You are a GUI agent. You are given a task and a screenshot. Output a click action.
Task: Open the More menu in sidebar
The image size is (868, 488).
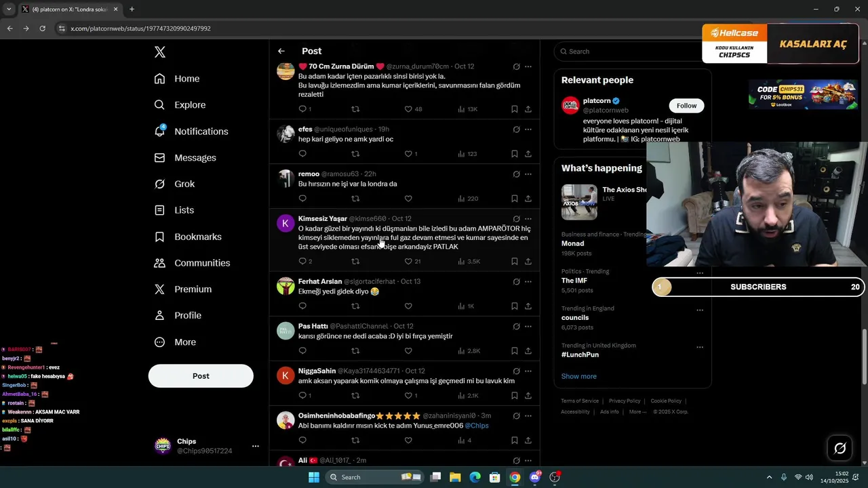[175, 342]
